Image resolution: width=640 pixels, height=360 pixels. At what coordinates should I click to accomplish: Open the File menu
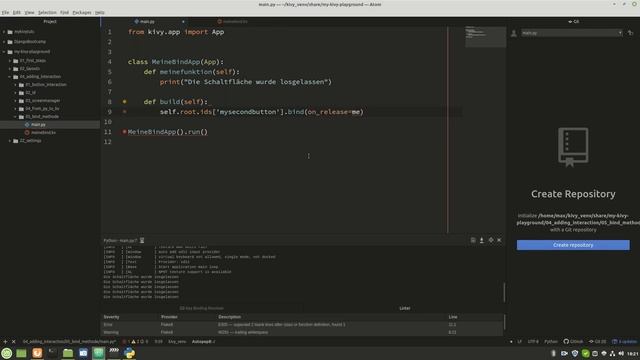coord(5,13)
